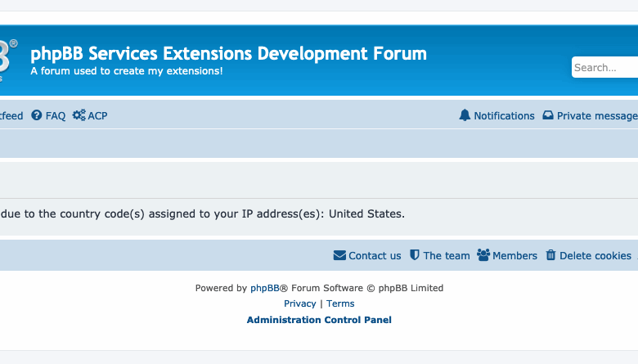
Task: Click the Notifications bell icon
Action: [465, 115]
